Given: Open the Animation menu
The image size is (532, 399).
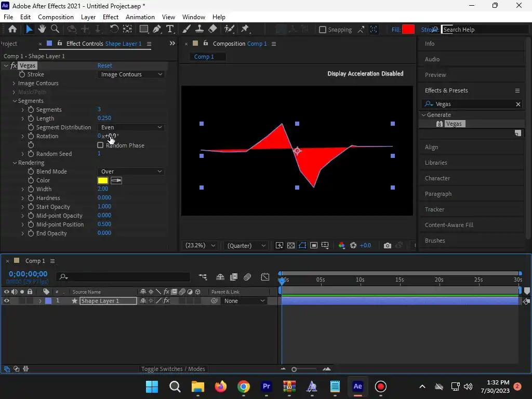Looking at the screenshot, I should (x=140, y=17).
